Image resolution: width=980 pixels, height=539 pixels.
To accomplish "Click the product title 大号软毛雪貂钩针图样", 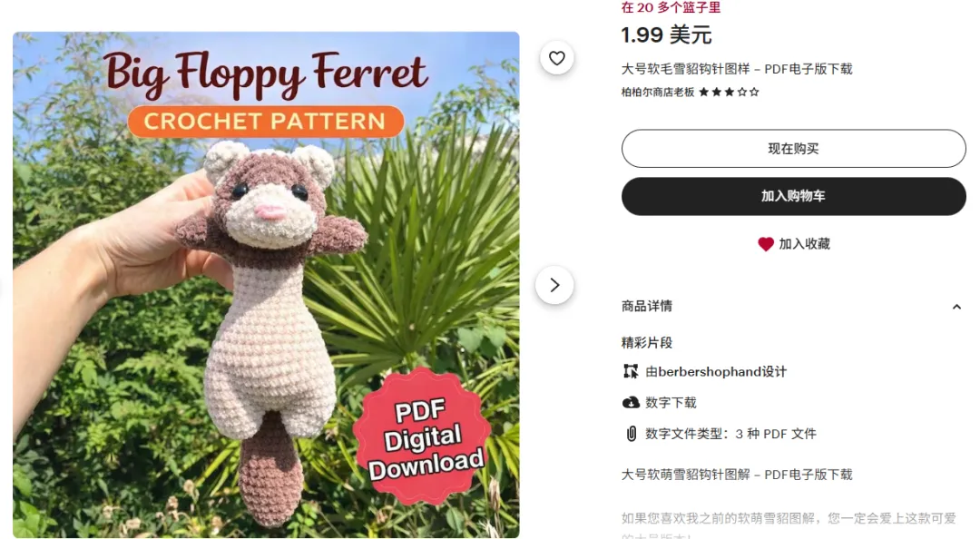I will [737, 69].
